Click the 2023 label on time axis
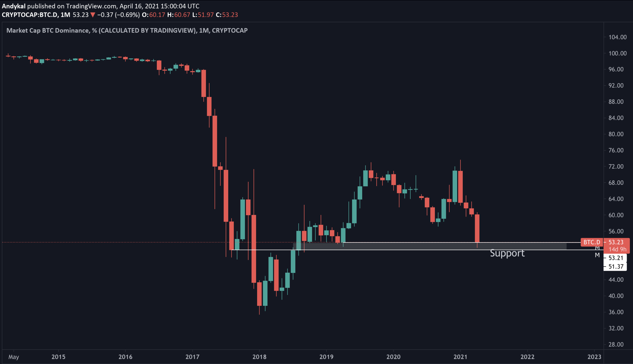Screen dimensions: 633x364 coord(594,357)
